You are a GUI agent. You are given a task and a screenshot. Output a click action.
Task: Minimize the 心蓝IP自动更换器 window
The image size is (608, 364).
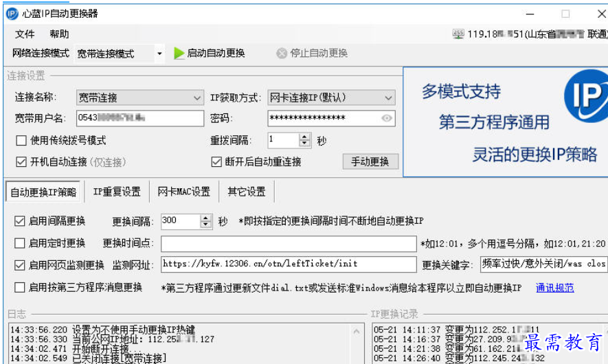coord(530,14)
